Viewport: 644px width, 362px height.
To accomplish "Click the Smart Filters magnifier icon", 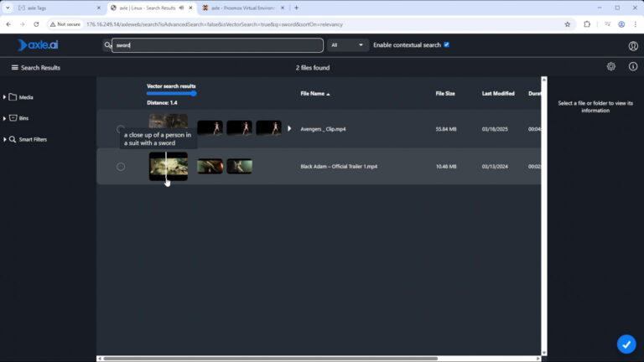I will pyautogui.click(x=13, y=140).
